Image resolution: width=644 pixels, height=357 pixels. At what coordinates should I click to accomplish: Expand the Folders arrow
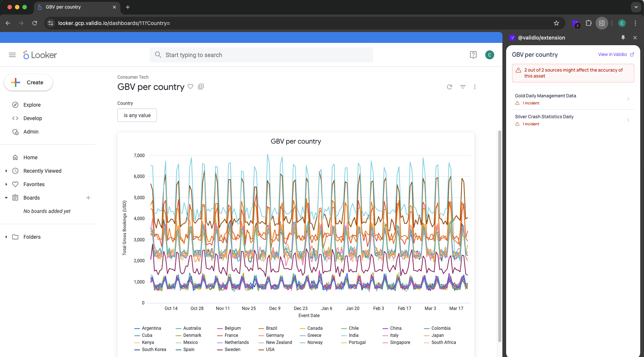coord(6,237)
